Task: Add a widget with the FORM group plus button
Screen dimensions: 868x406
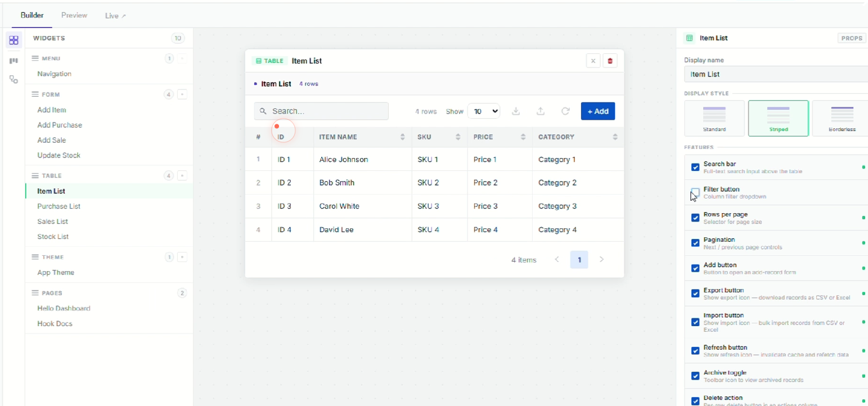Action: (x=182, y=94)
